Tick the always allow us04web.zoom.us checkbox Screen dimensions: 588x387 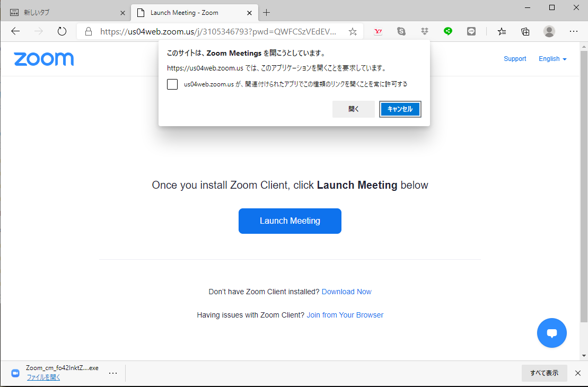(x=172, y=84)
